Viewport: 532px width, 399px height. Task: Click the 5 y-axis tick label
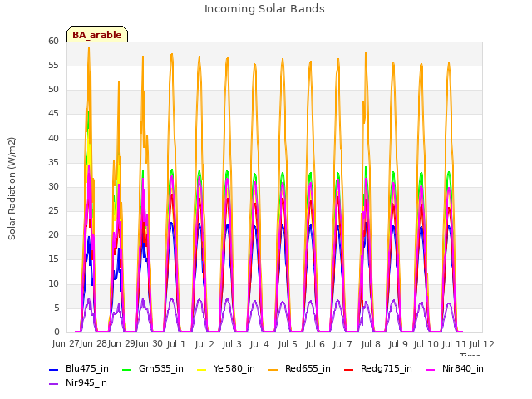click(x=57, y=308)
